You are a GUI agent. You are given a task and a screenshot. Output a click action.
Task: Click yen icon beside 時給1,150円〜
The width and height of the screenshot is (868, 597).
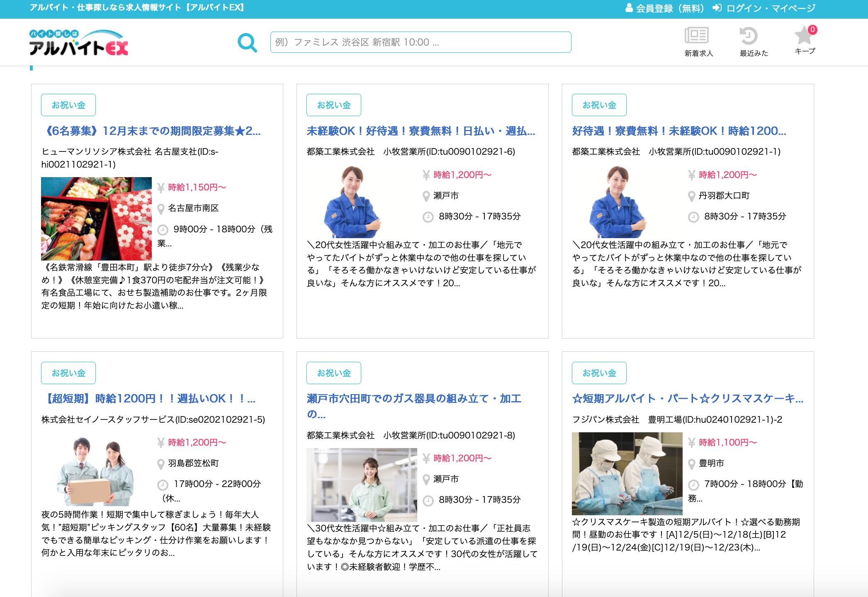point(161,188)
